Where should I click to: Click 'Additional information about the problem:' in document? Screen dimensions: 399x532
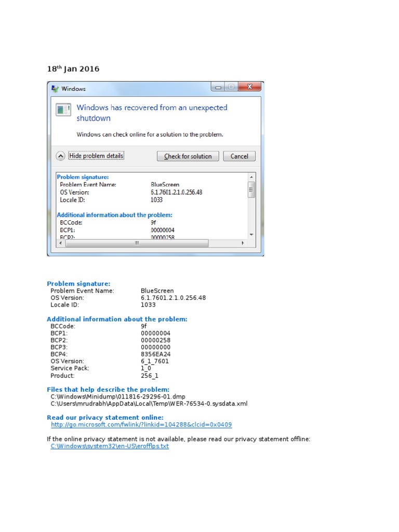[x=117, y=319]
